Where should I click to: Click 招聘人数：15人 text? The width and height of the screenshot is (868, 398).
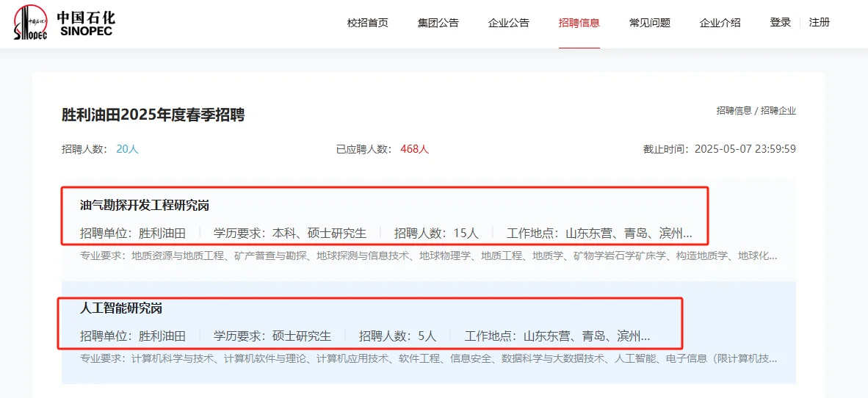point(436,233)
